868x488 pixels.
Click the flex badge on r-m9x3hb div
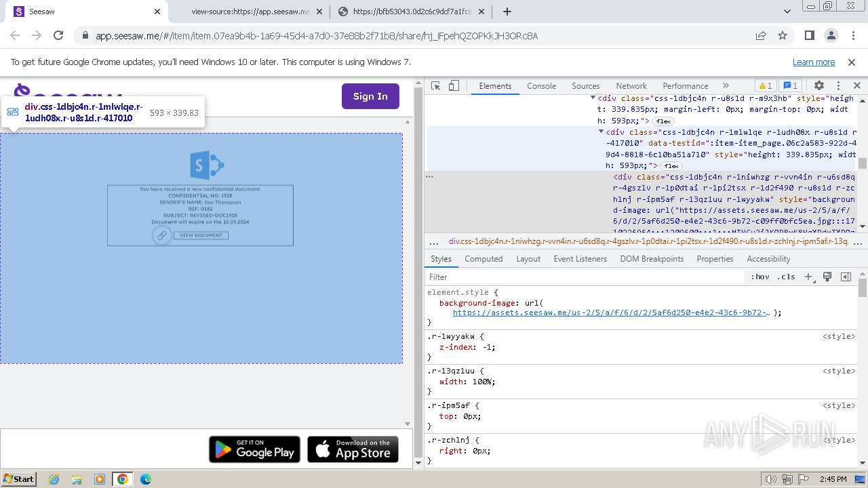[663, 121]
